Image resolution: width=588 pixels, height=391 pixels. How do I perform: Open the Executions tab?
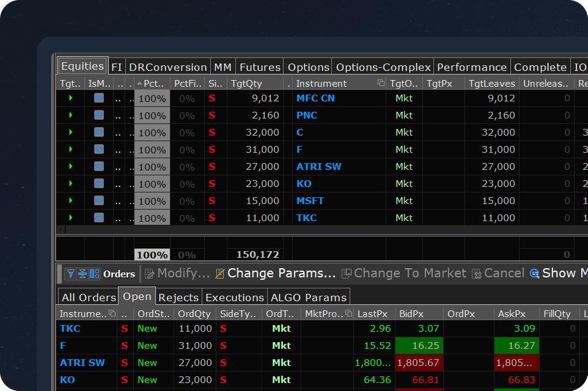pyautogui.click(x=235, y=298)
